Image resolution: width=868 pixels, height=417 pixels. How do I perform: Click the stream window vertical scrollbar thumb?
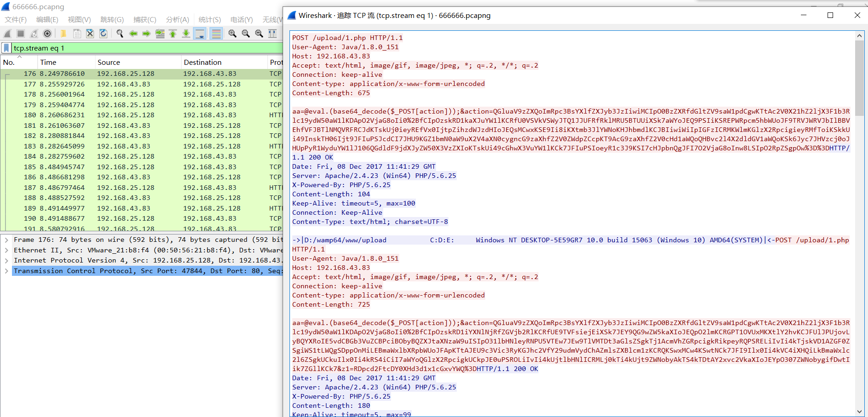tap(859, 78)
